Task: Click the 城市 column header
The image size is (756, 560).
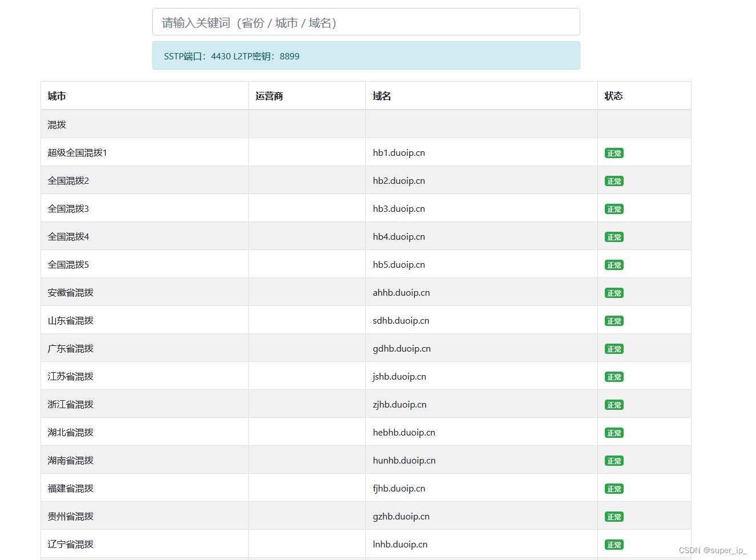Action: click(144, 96)
